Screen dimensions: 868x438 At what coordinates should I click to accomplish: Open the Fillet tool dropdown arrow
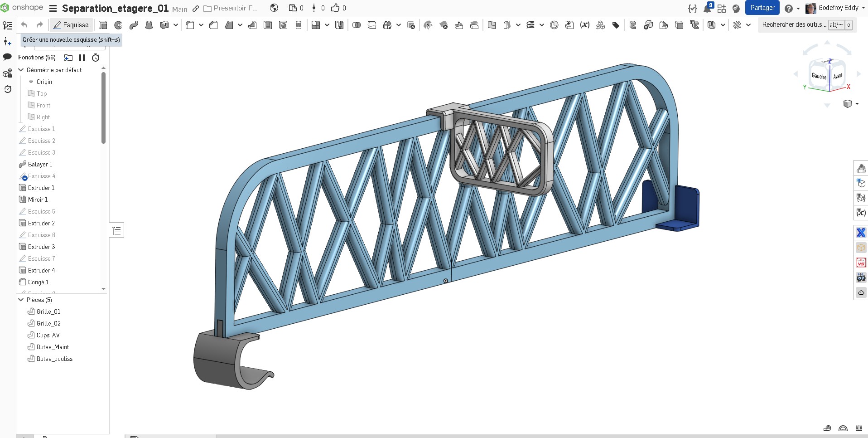pyautogui.click(x=201, y=25)
